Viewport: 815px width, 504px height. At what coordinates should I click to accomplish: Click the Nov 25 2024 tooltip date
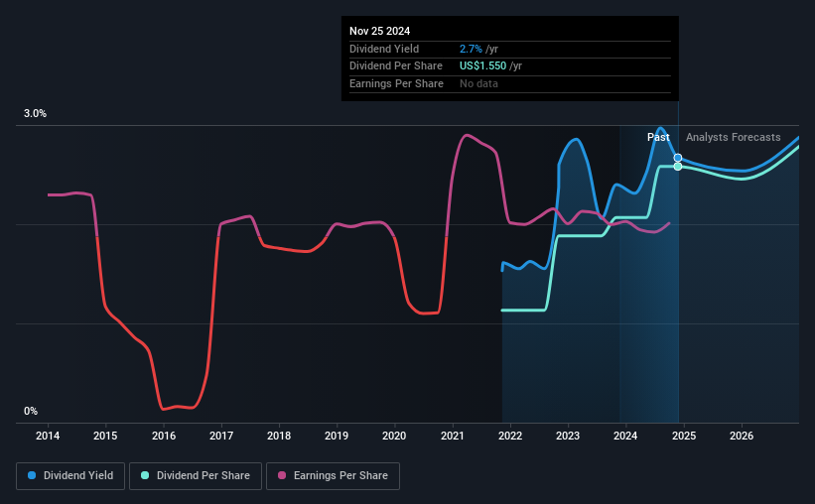click(379, 31)
